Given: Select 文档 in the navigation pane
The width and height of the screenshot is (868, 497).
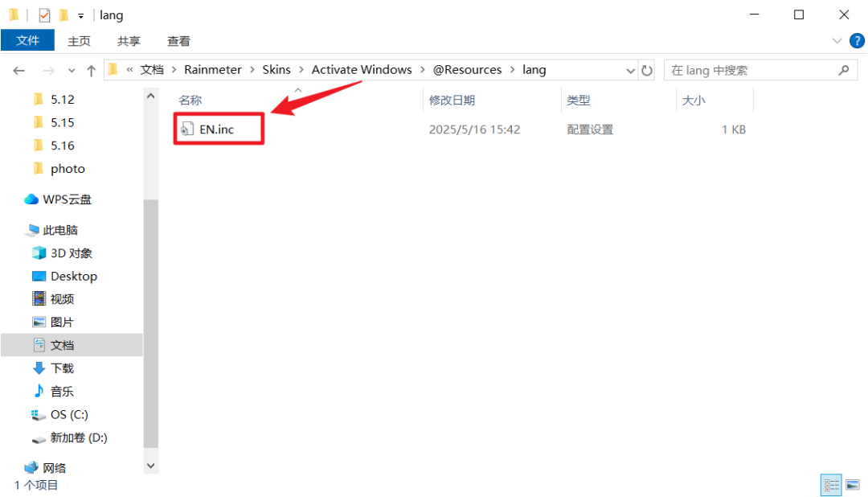Looking at the screenshot, I should tap(72, 345).
